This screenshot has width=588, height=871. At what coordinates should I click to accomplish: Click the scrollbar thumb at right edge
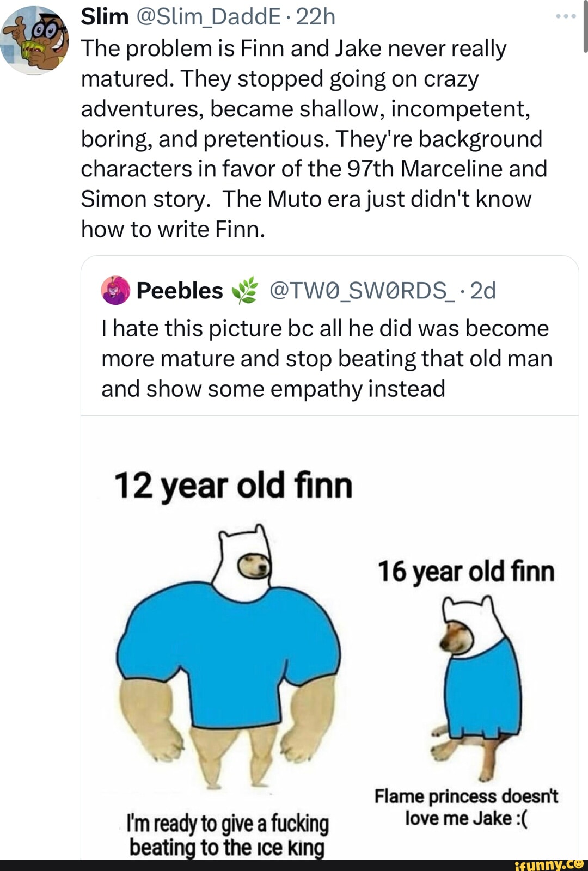point(585,27)
